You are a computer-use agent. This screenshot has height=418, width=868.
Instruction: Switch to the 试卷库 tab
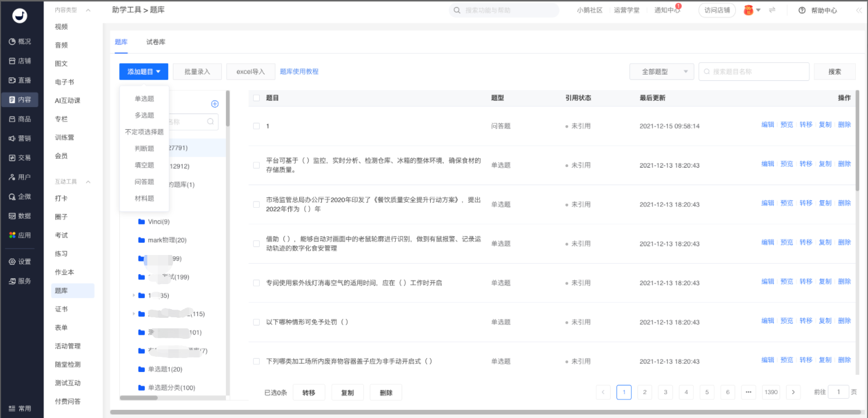(155, 42)
